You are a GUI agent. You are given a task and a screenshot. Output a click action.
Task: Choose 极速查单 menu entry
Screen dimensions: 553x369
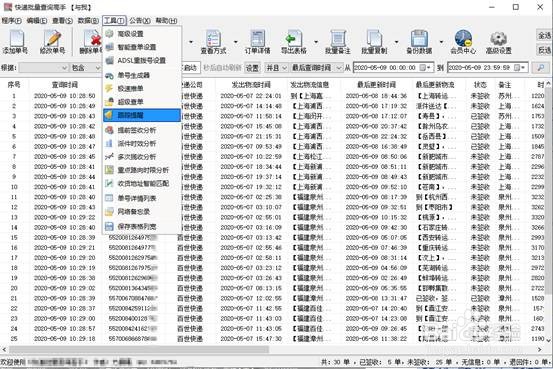click(x=142, y=89)
